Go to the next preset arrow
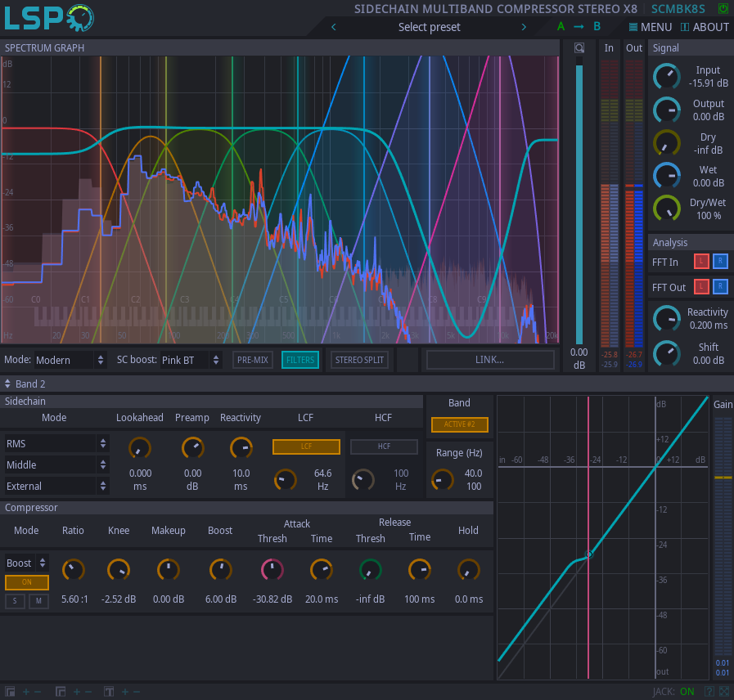 (524, 27)
